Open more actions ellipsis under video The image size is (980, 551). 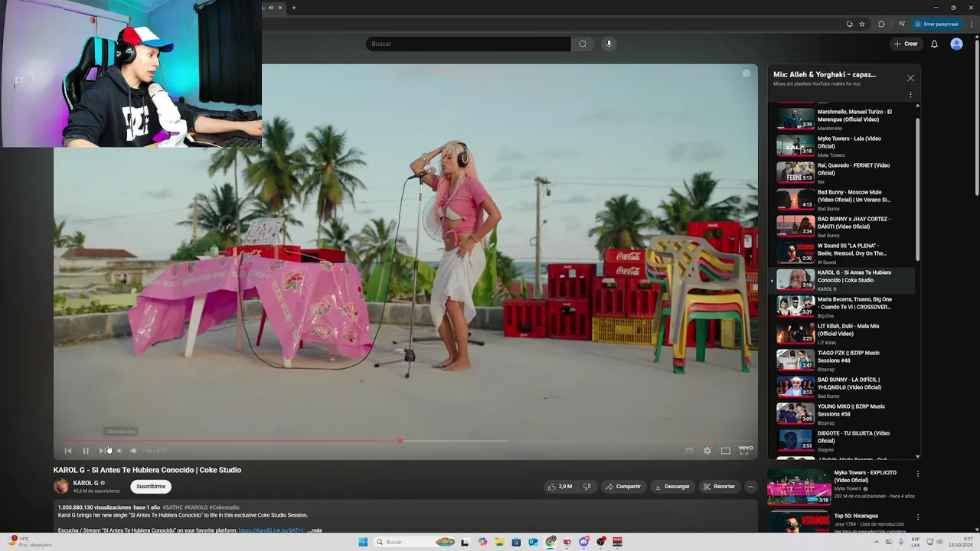point(751,486)
